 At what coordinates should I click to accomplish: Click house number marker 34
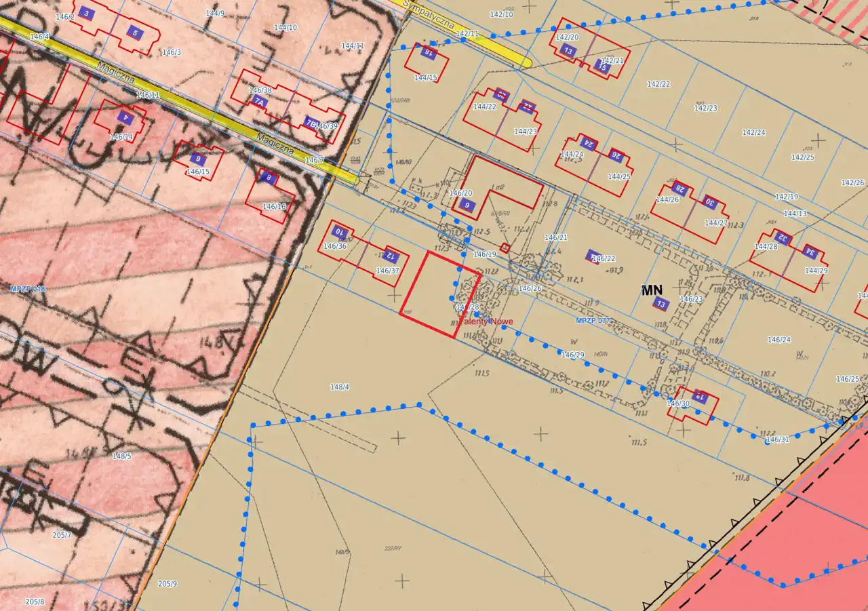pos(810,252)
